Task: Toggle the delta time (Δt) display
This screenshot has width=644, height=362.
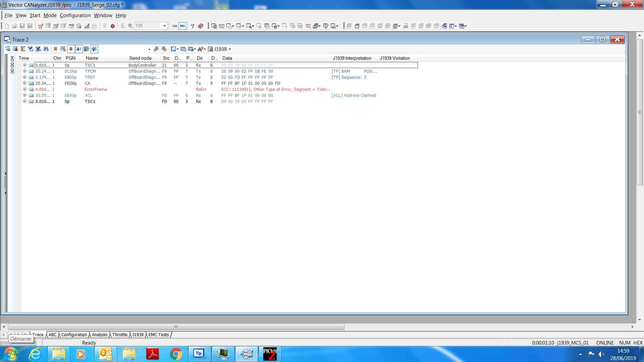Action: pyautogui.click(x=78, y=49)
